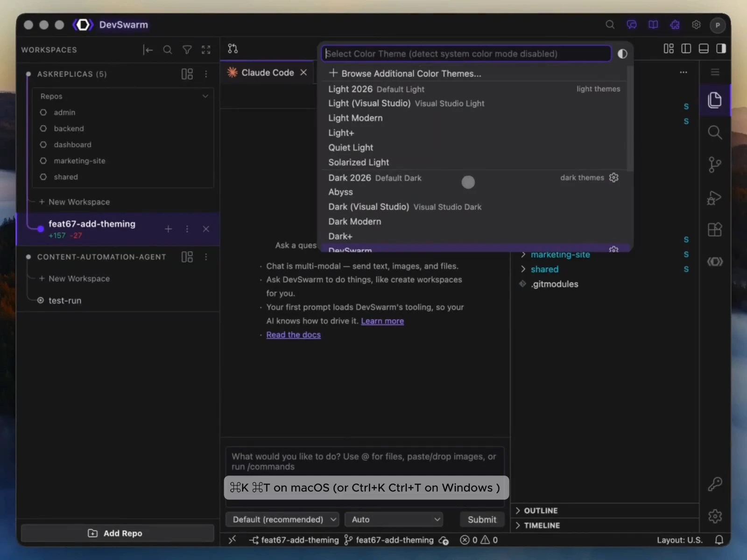
Task: Open the docs book icon in title bar
Action: [653, 25]
